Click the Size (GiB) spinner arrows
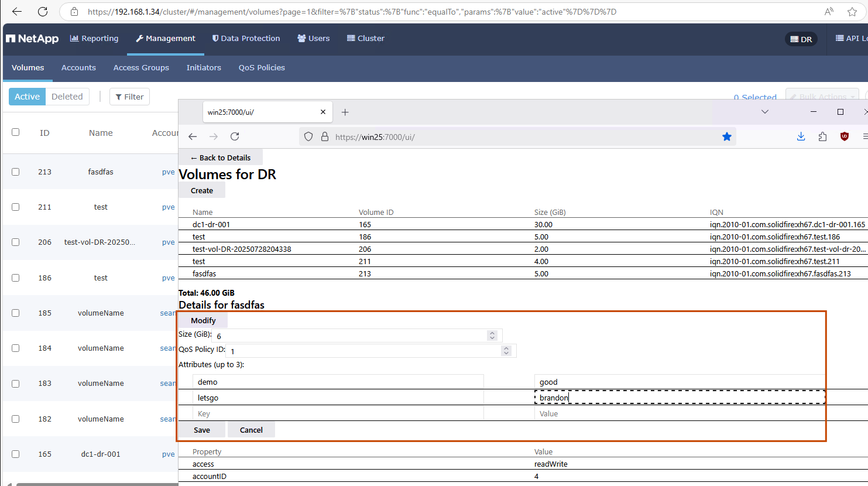Screen dimensions: 868x486 [492, 336]
